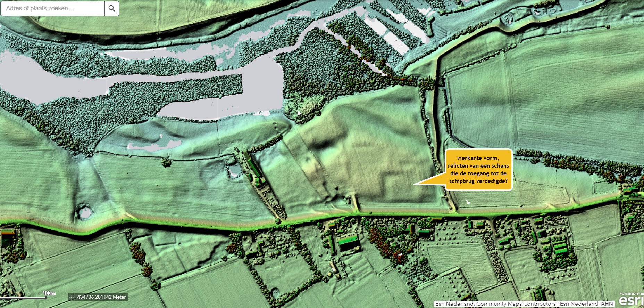Click the 100m scale bar label

[x=49, y=293]
